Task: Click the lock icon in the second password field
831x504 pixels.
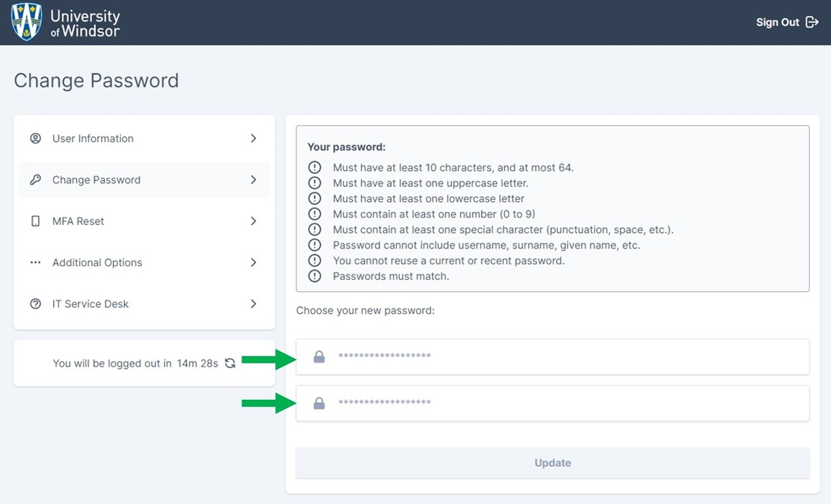Action: [319, 403]
